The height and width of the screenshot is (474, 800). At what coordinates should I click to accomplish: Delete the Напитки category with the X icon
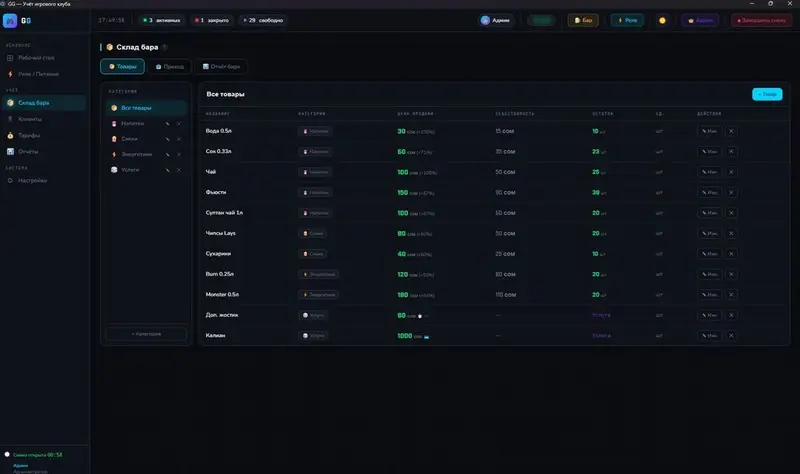(179, 123)
